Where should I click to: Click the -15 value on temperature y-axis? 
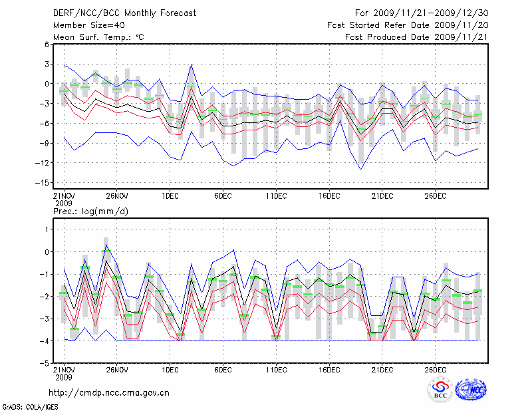(43, 183)
